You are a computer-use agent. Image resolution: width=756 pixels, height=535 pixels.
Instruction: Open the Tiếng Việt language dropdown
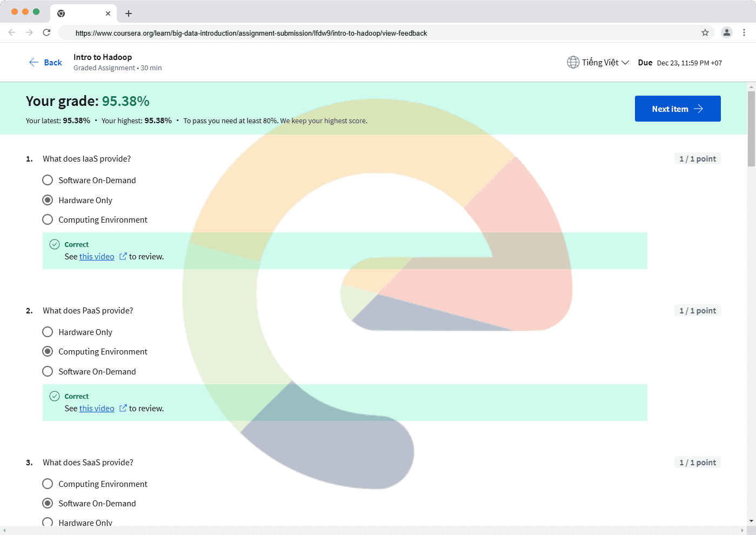coord(598,63)
